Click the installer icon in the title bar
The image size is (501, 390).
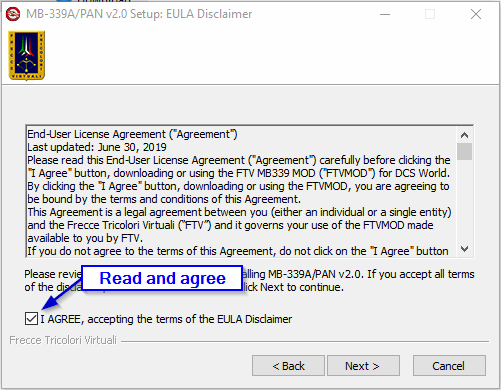pyautogui.click(x=13, y=14)
